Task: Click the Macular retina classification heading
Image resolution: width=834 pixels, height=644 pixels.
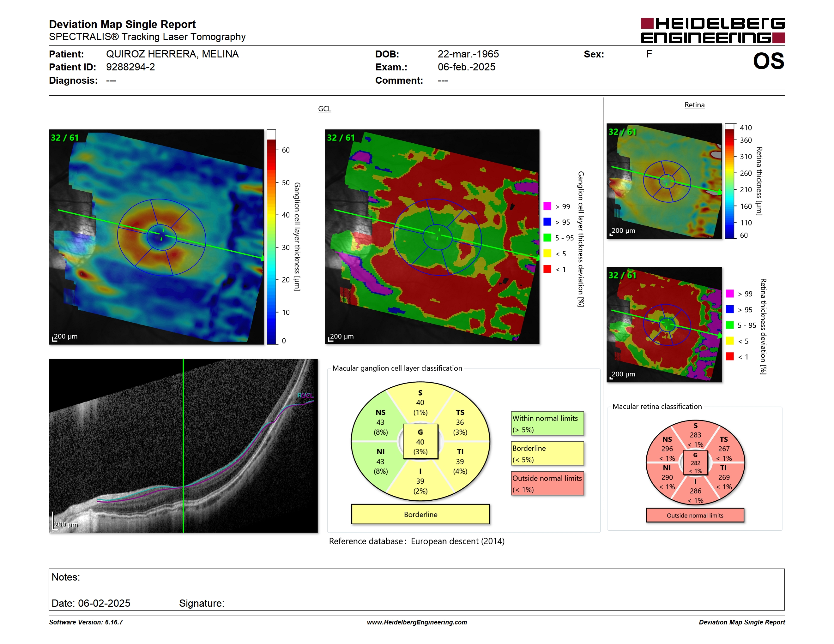Action: pyautogui.click(x=657, y=406)
